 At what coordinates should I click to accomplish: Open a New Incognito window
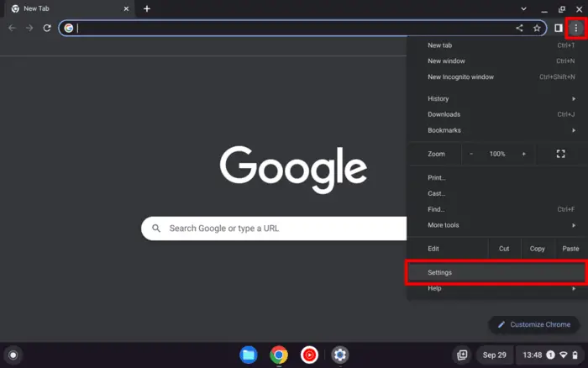(497, 77)
